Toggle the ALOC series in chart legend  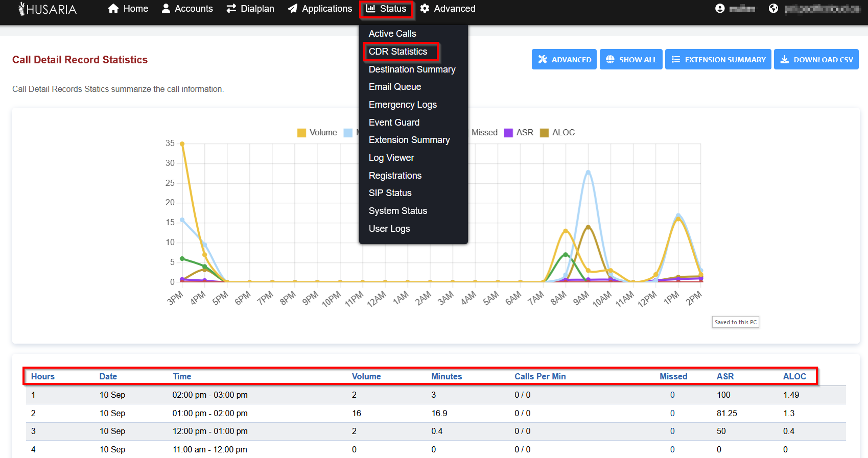pos(563,133)
